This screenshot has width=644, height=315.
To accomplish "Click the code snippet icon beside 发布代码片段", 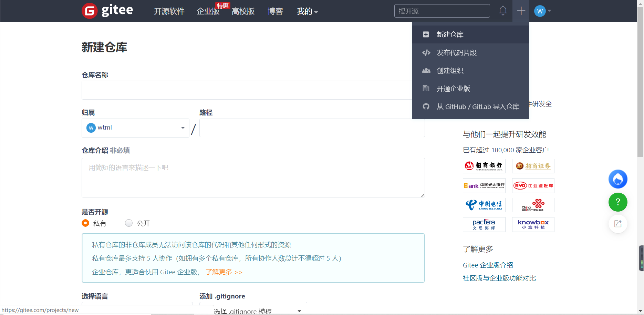I will 426,53.
